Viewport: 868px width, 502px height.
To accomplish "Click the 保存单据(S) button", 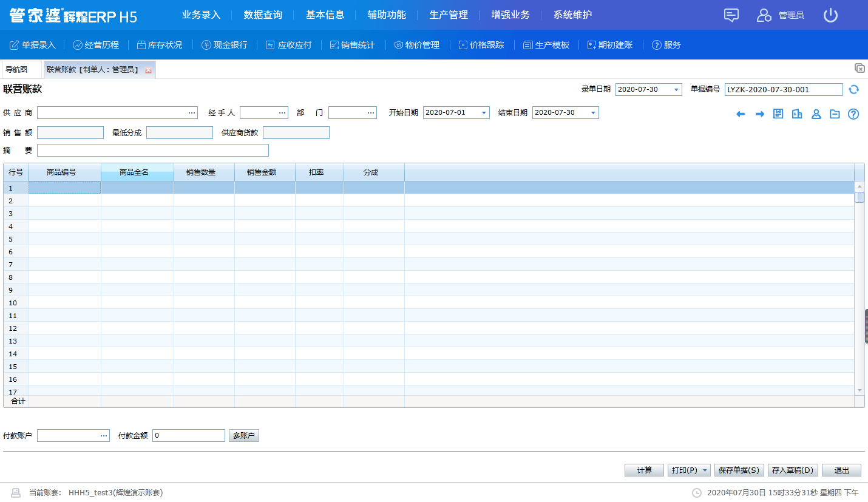I will pos(739,470).
